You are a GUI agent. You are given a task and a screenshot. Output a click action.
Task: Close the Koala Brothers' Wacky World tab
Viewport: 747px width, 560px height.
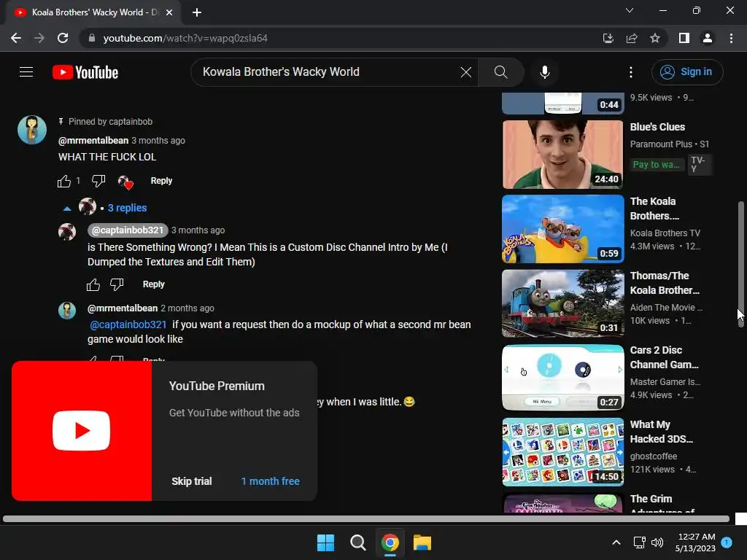pos(169,12)
